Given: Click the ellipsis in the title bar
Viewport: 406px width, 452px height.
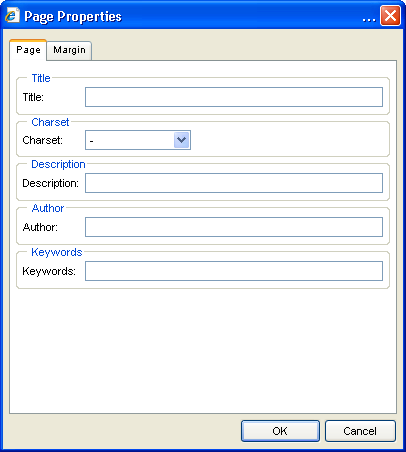Looking at the screenshot, I should [369, 20].
